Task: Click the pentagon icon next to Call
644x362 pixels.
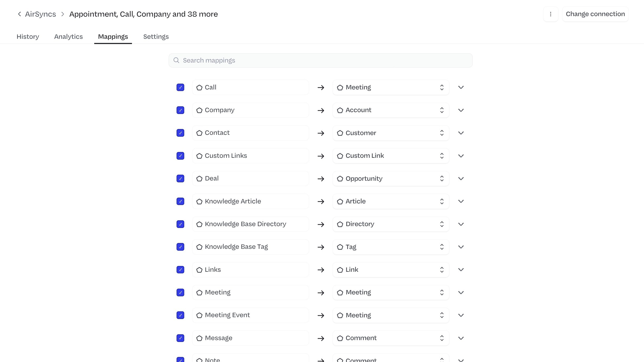Action: pyautogui.click(x=199, y=88)
